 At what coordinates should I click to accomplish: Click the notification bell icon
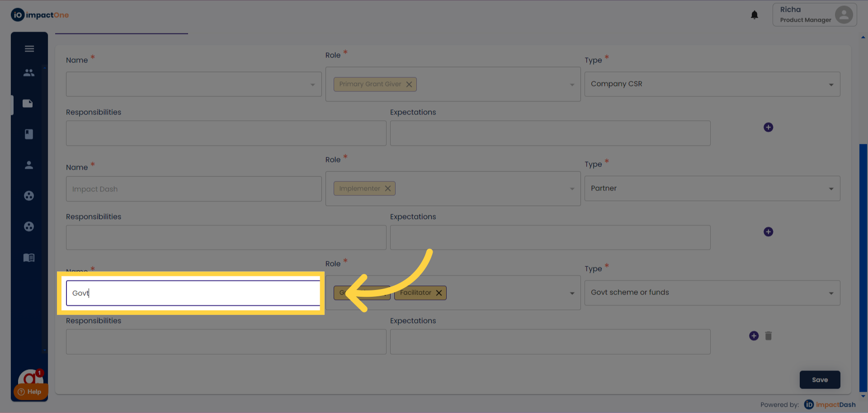pyautogui.click(x=754, y=15)
